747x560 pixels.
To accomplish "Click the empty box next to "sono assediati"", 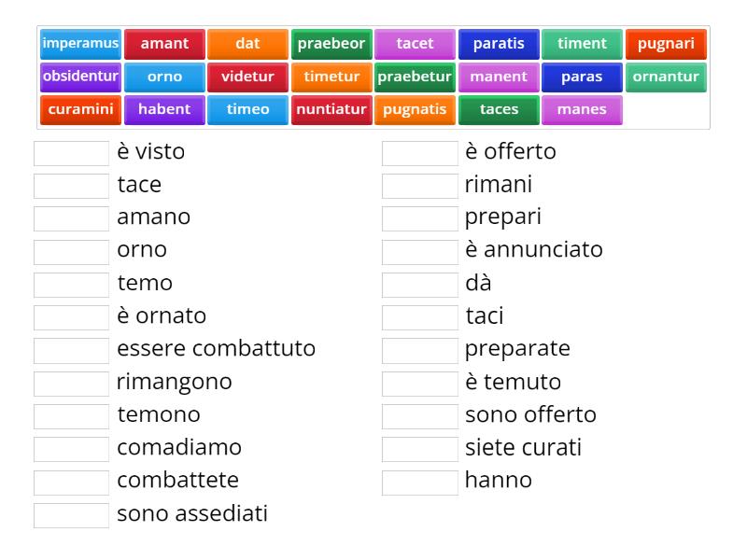I will (71, 512).
